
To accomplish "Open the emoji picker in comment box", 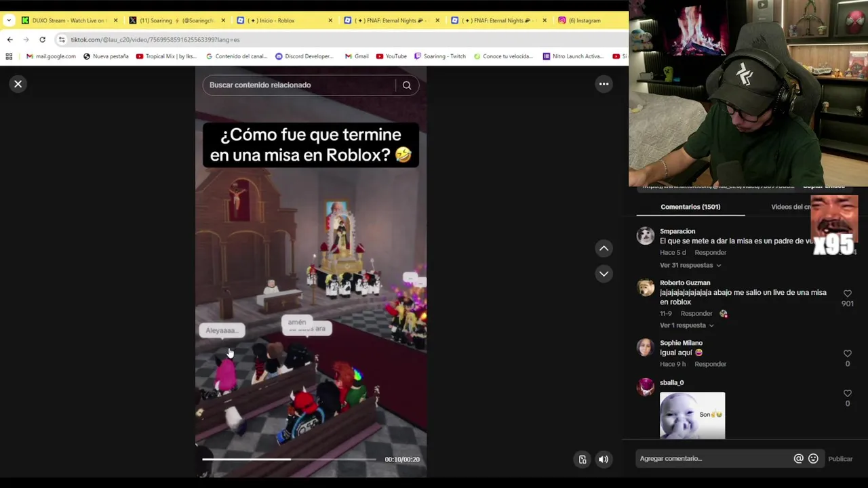I will (x=813, y=459).
